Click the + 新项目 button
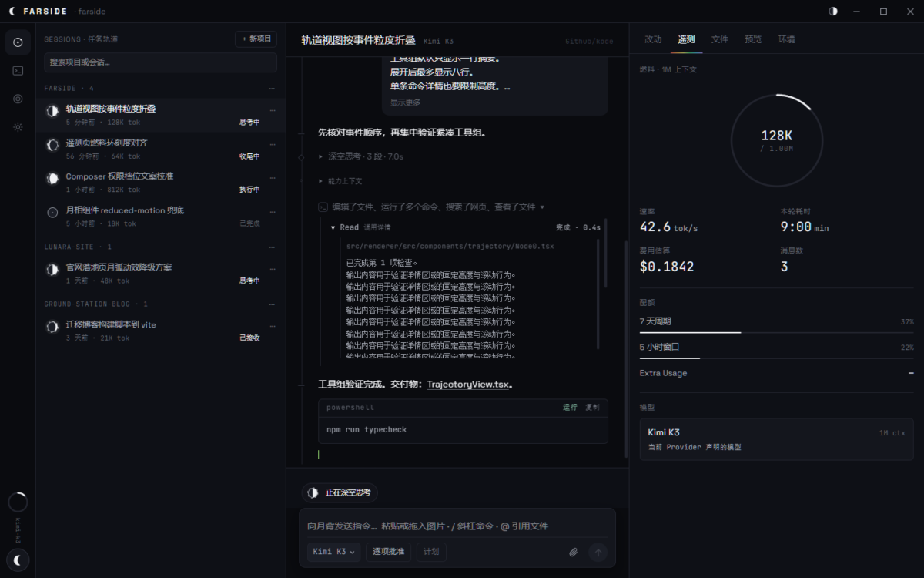Image resolution: width=924 pixels, height=578 pixels. pos(256,39)
